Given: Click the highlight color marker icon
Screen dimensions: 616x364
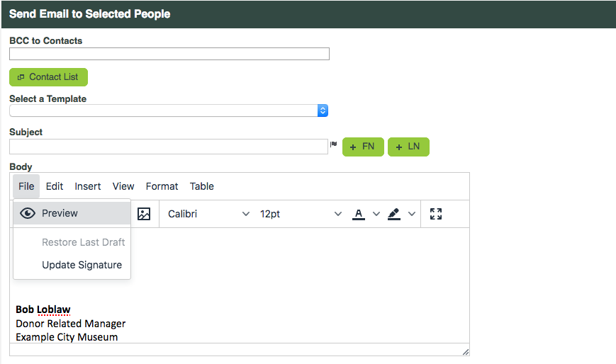Looking at the screenshot, I should pyautogui.click(x=394, y=214).
